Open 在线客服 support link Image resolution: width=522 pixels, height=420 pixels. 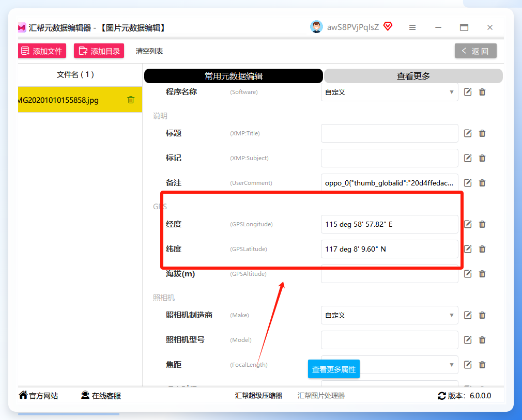[x=101, y=396]
